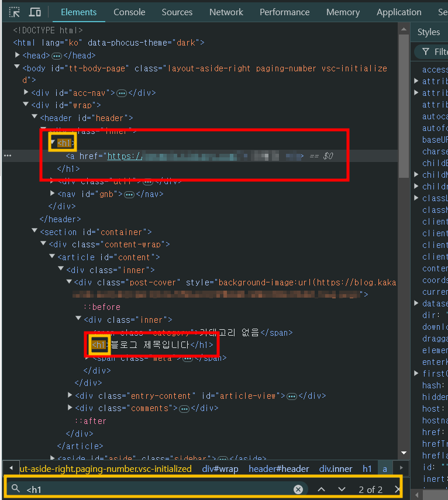The image size is (448, 500).
Task: Click the h1 breadcrumb
Action: [x=367, y=469]
